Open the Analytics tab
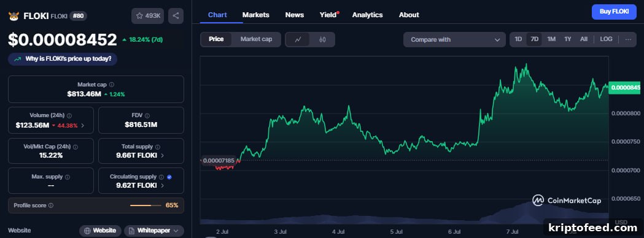The image size is (644, 238). point(368,15)
